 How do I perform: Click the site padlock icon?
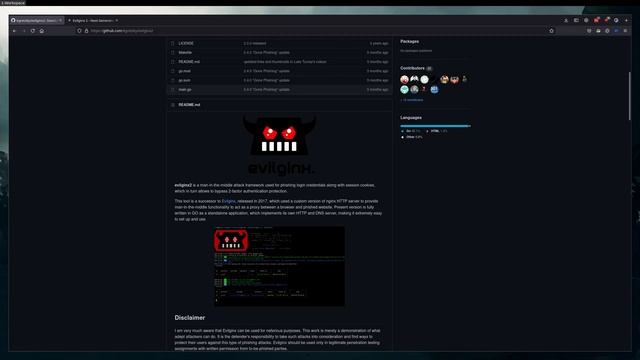[x=86, y=31]
